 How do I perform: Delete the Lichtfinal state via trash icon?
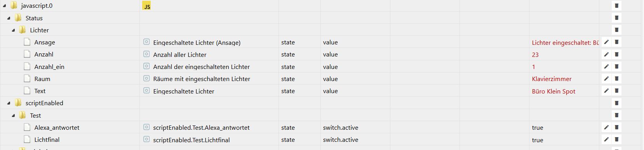(616, 139)
